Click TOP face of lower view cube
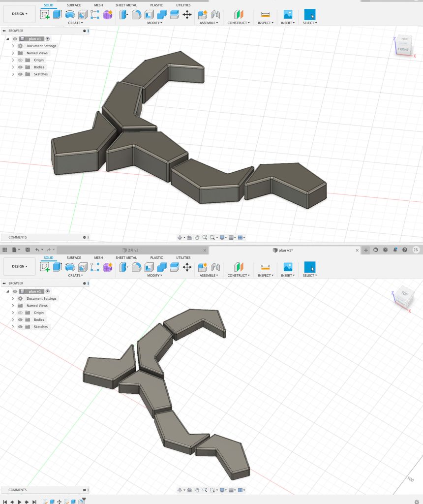 404,293
